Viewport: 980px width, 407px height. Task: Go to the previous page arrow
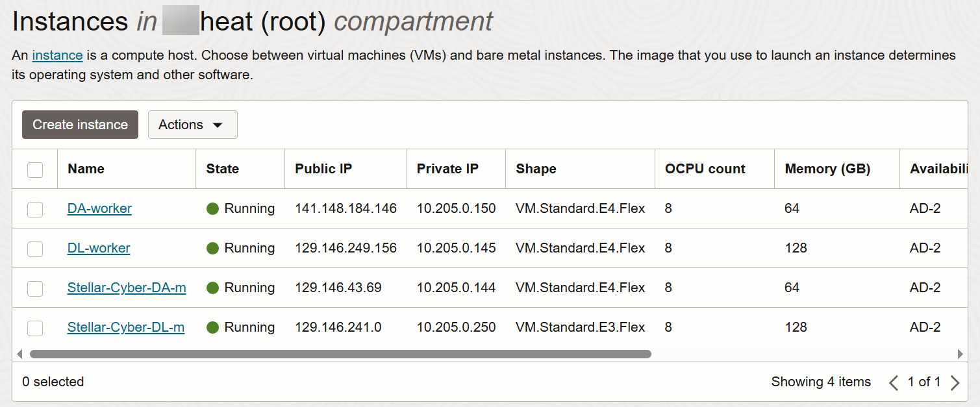point(894,382)
